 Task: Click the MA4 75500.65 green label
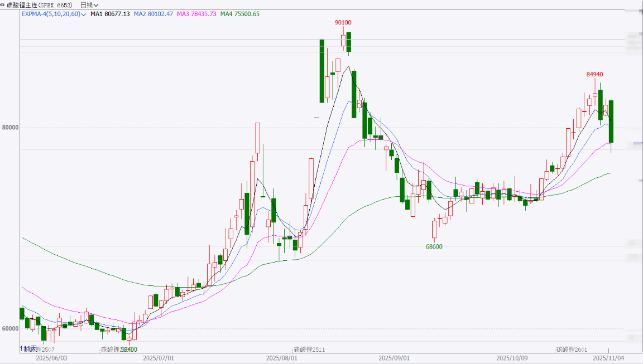pos(239,14)
